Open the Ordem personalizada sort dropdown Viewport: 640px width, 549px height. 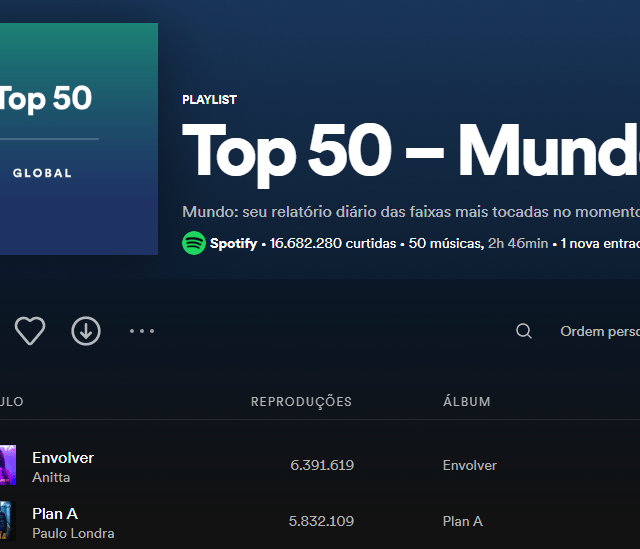(x=600, y=331)
